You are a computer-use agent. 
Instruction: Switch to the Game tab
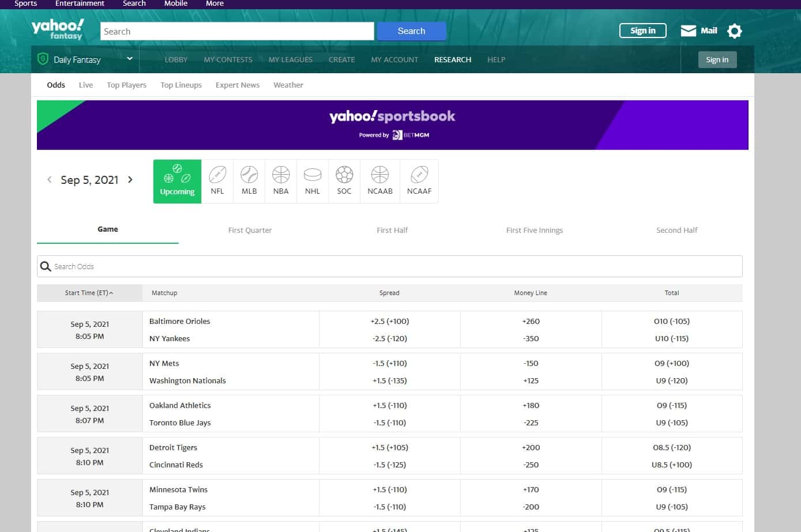[x=108, y=229]
